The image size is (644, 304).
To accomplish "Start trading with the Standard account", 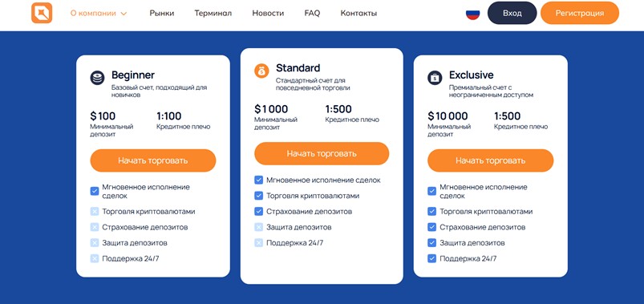I will pyautogui.click(x=322, y=154).
